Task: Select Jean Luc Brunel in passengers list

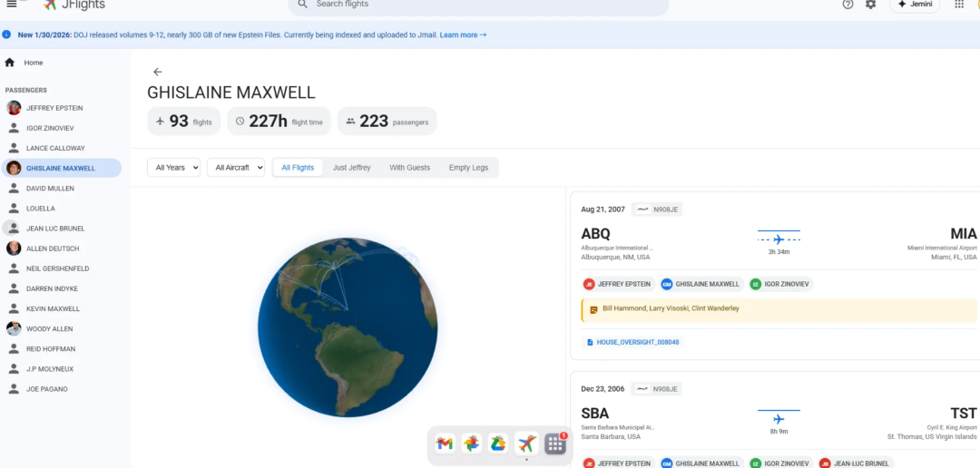Action: [54, 229]
